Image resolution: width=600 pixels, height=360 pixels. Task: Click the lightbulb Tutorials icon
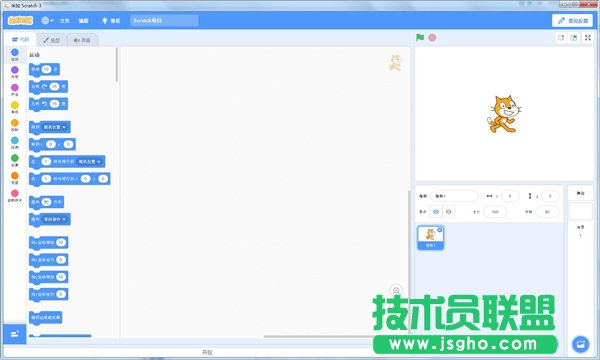pos(104,21)
